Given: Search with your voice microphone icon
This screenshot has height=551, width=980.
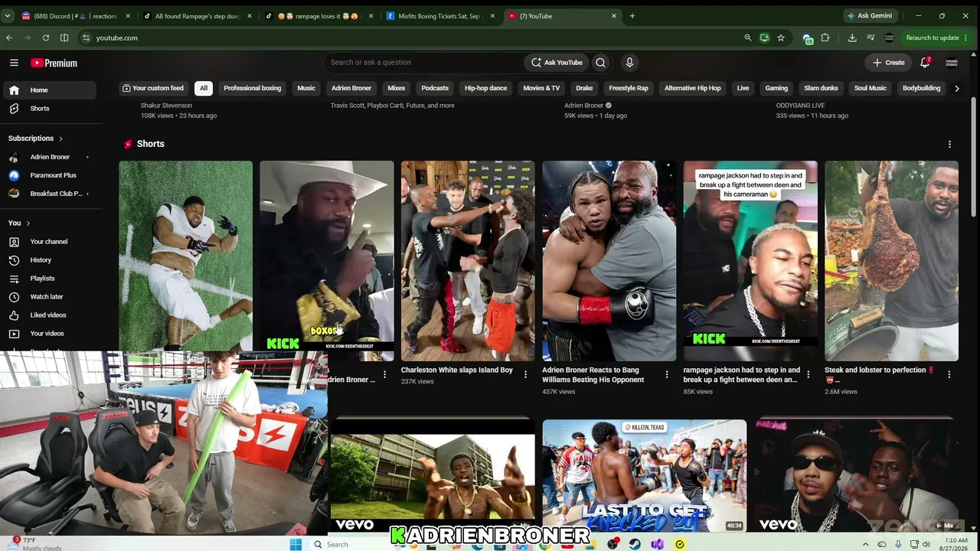Looking at the screenshot, I should [x=629, y=63].
